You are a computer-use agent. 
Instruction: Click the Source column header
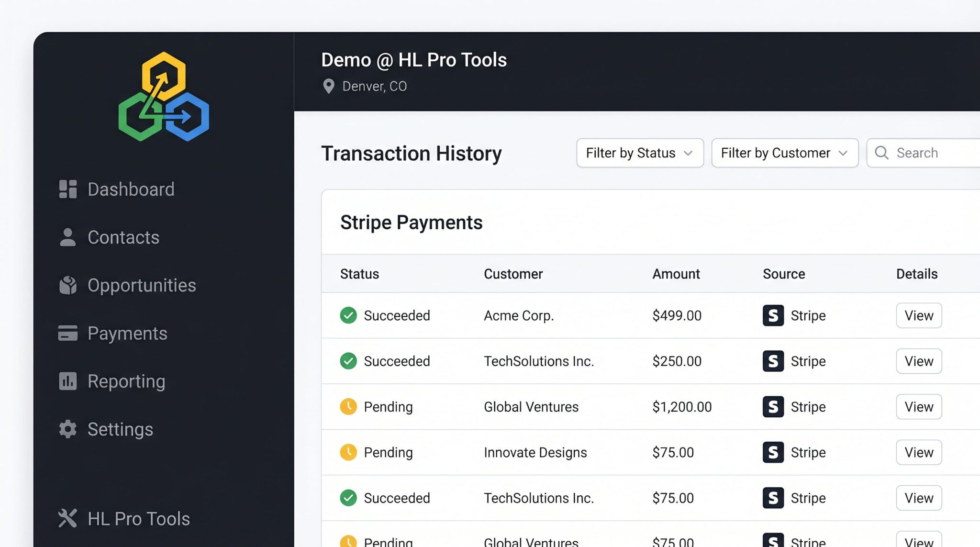(x=784, y=274)
